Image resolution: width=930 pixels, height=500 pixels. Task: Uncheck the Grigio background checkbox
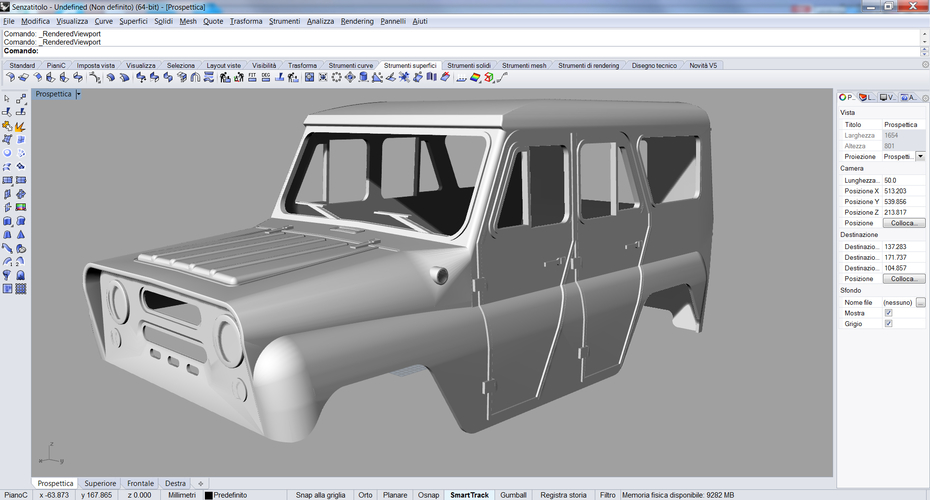pos(888,324)
